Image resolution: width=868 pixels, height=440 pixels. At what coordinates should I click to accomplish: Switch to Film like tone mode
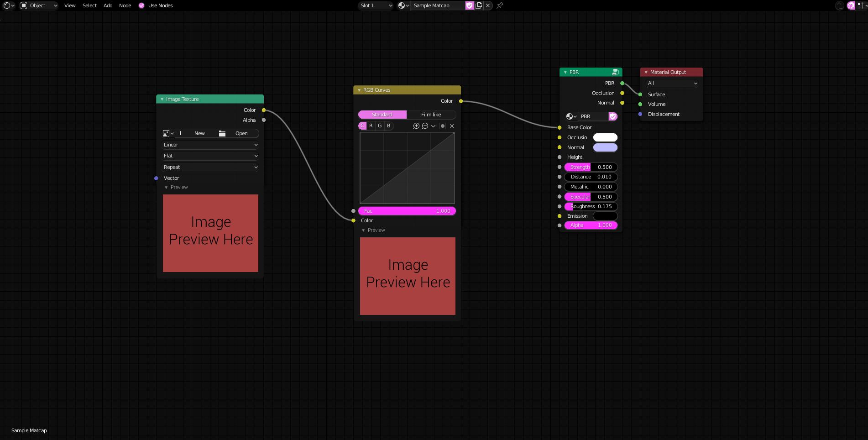click(431, 115)
